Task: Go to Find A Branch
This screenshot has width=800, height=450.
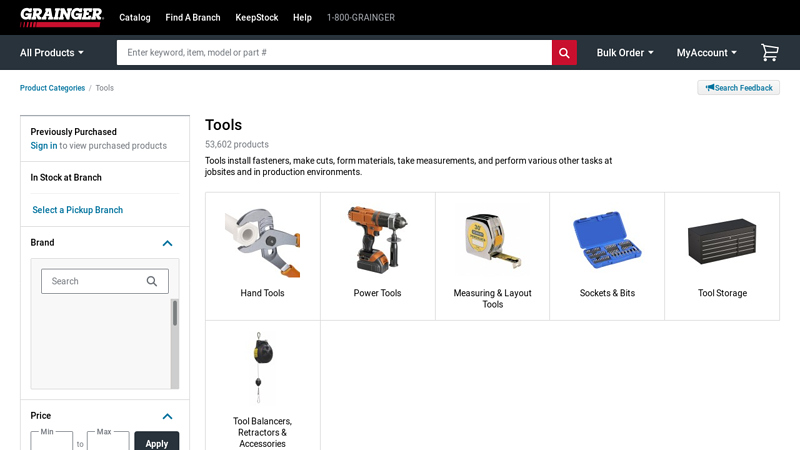Action: 193,17
